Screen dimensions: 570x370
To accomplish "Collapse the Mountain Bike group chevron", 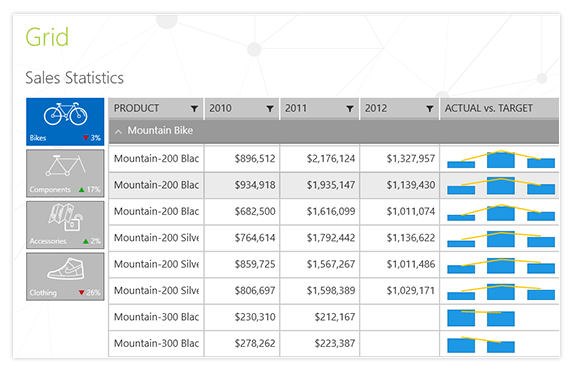I will [x=118, y=132].
